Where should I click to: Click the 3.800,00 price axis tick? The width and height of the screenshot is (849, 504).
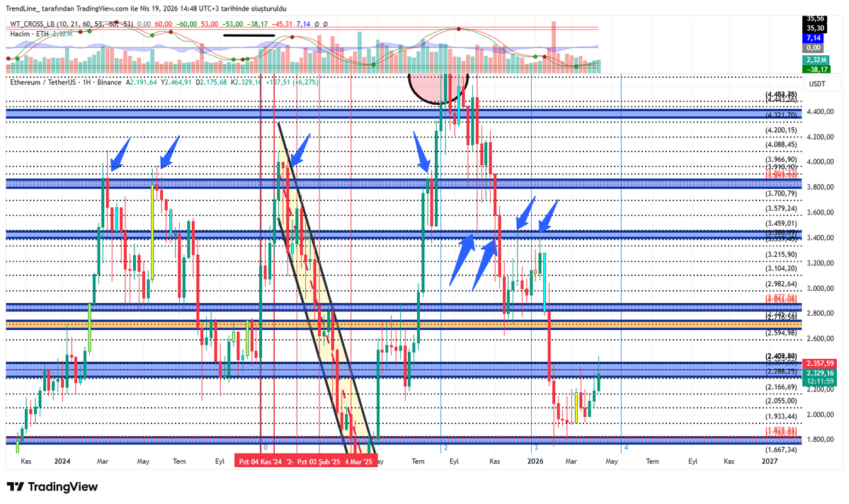point(820,188)
